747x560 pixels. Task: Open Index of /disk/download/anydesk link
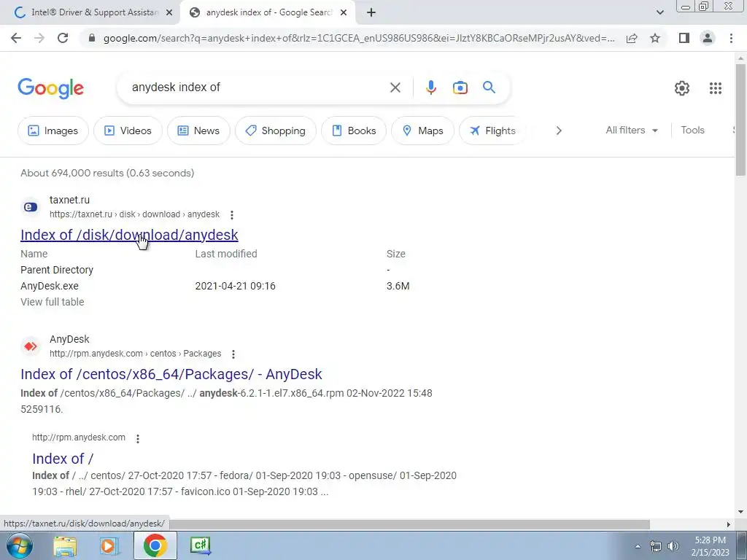[x=129, y=235]
